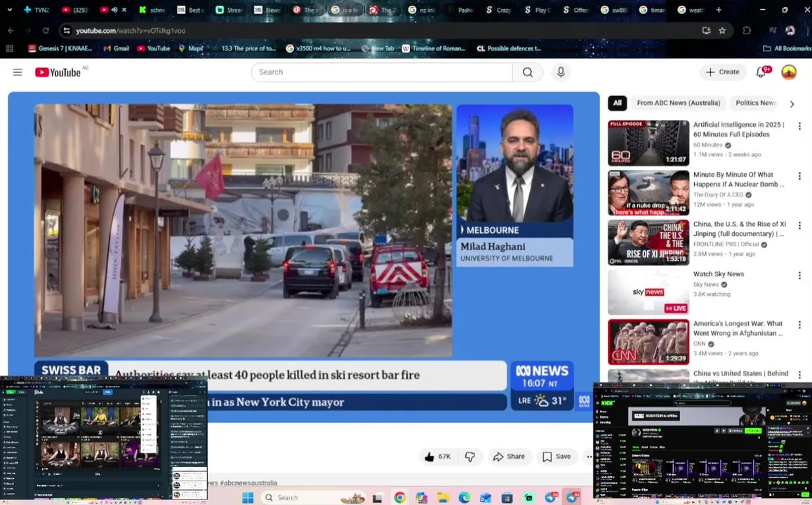
Task: Like the video with thumbs up
Action: click(438, 457)
